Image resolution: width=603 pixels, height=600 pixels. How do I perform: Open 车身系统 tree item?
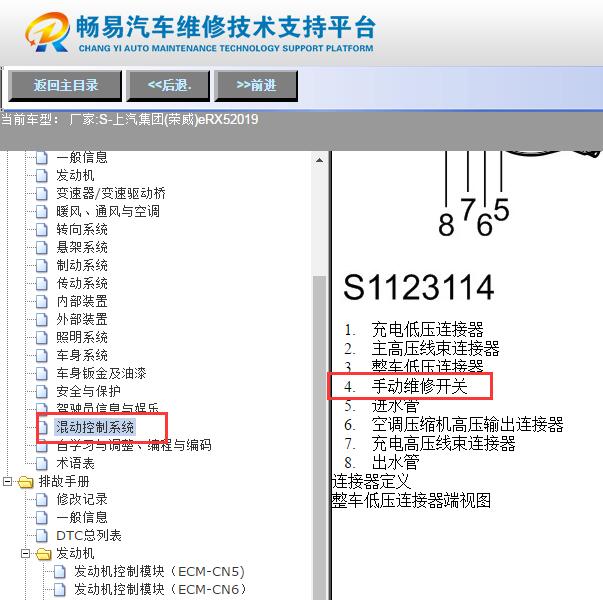pyautogui.click(x=82, y=355)
